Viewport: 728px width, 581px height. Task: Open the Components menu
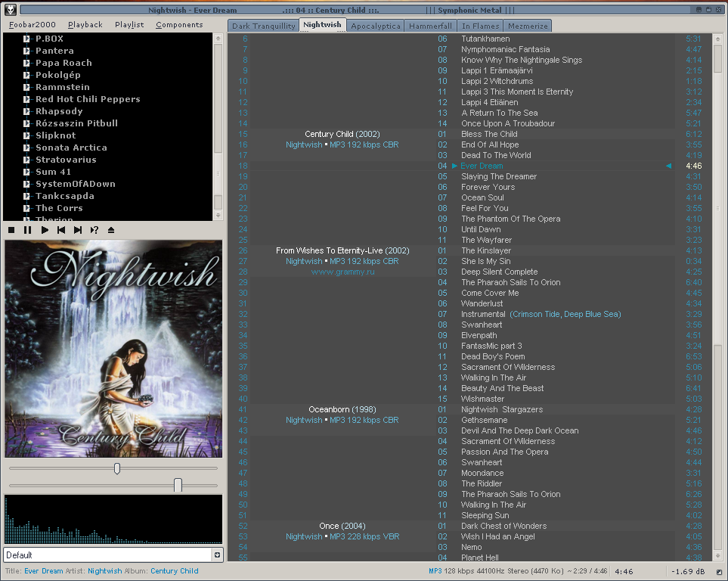[179, 24]
